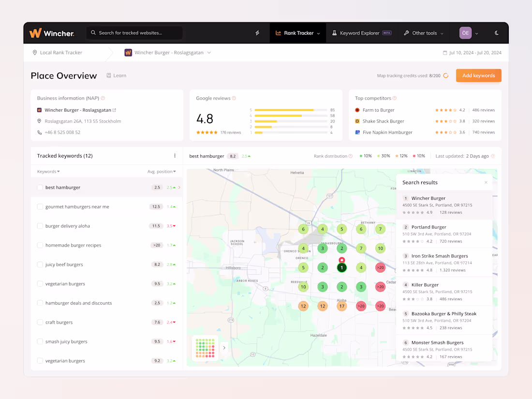Click the Wincher logo
532x399 pixels.
pyautogui.click(x=52, y=33)
